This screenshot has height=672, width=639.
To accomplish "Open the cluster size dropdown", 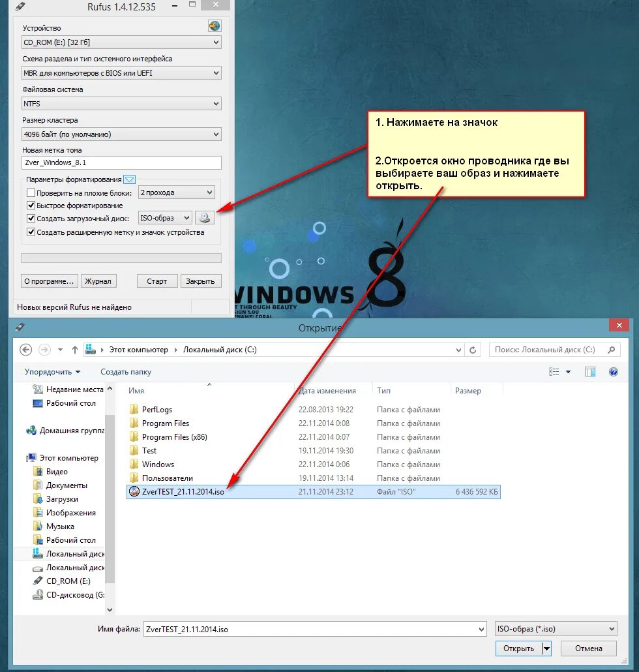I will point(121,134).
